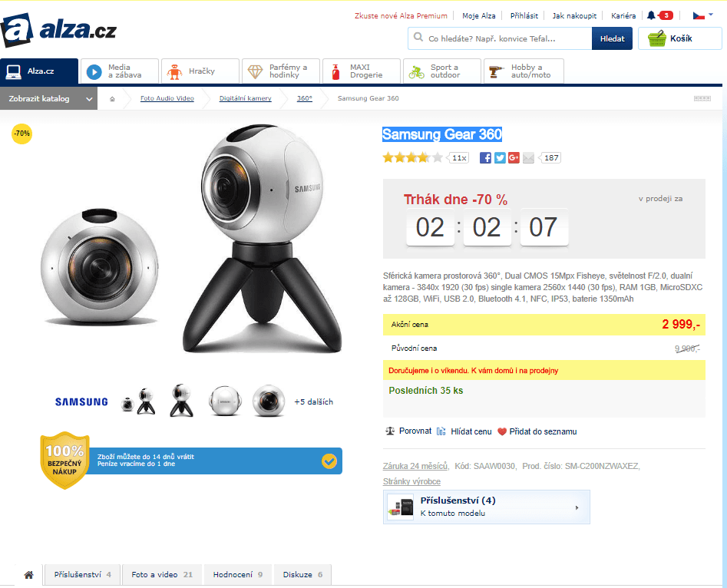Share on Facebook icon
The height and width of the screenshot is (588, 727).
click(485, 157)
